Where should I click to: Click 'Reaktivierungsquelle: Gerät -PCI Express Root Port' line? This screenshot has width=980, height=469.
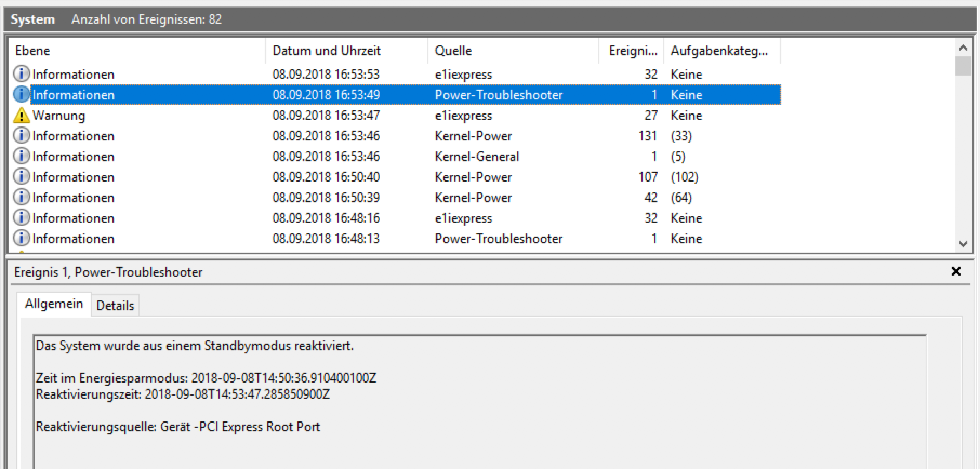coord(178,426)
